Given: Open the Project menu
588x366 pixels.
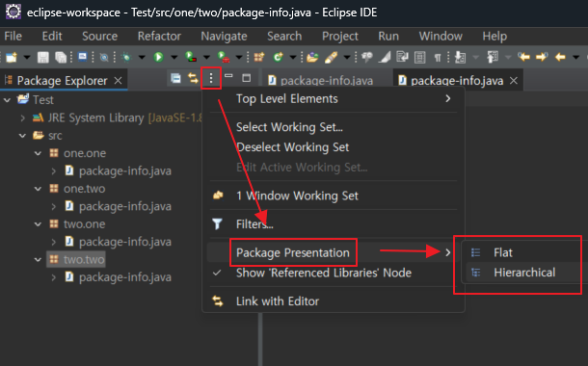Looking at the screenshot, I should point(340,37).
